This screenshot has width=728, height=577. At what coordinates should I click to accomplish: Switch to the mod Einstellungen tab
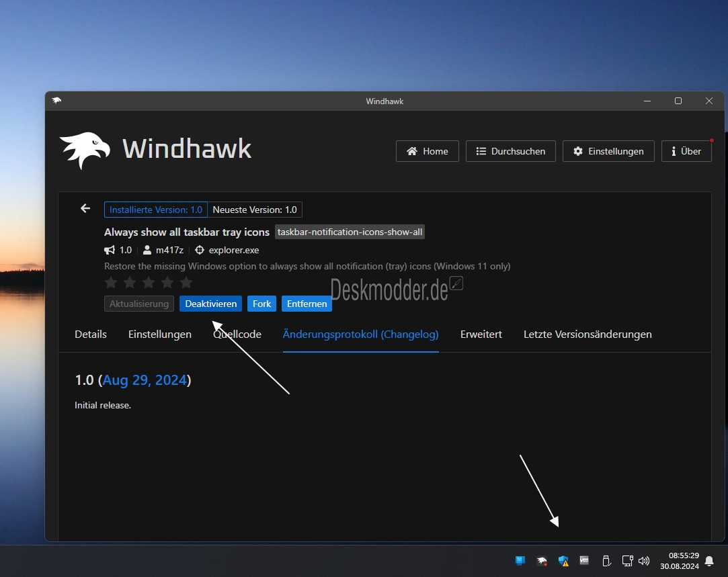160,335
